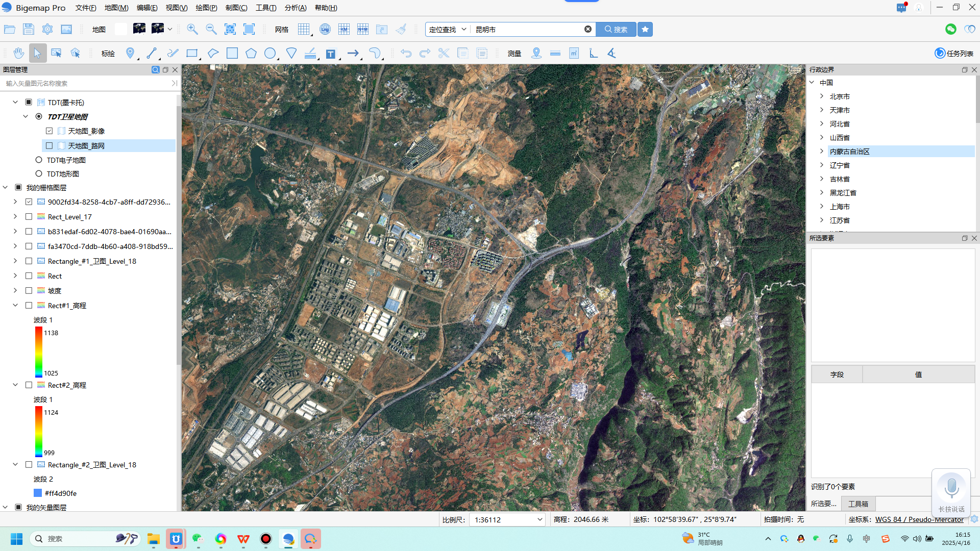Click the #ff4d90fe blue color swatch
This screenshot has width=980, height=551.
[x=38, y=493]
